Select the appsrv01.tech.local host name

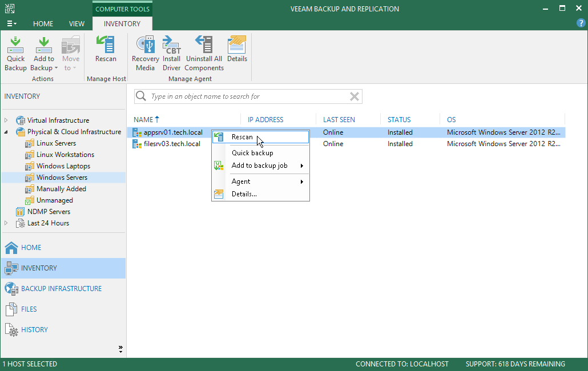tap(173, 132)
